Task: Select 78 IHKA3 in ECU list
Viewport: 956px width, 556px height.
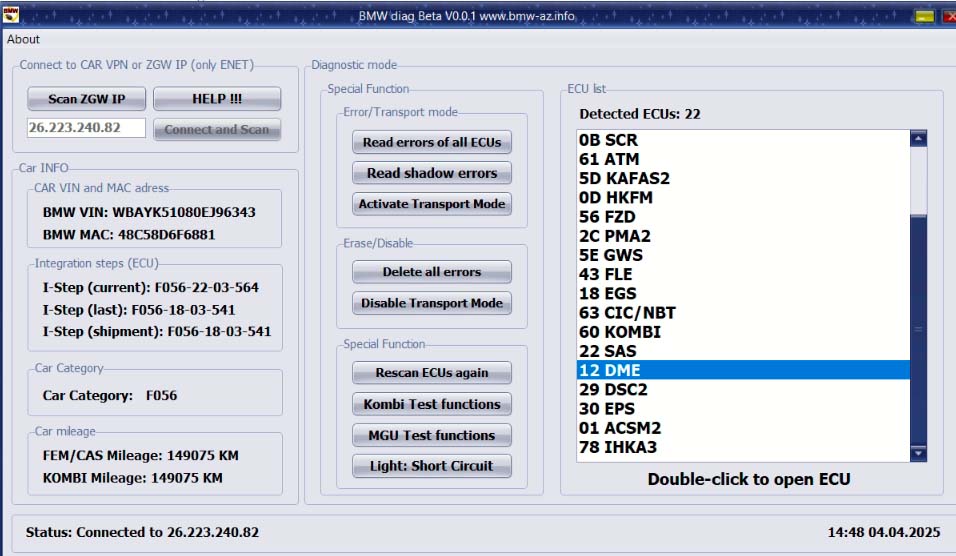Action: point(743,447)
